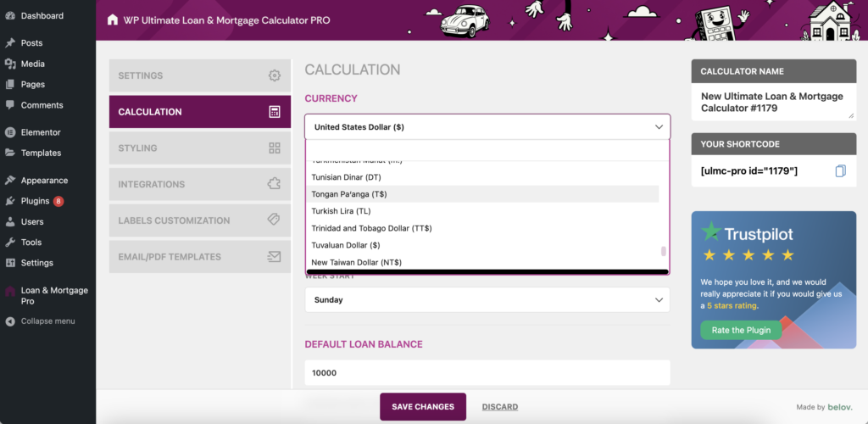Click the Calculation calculator icon

click(x=274, y=112)
